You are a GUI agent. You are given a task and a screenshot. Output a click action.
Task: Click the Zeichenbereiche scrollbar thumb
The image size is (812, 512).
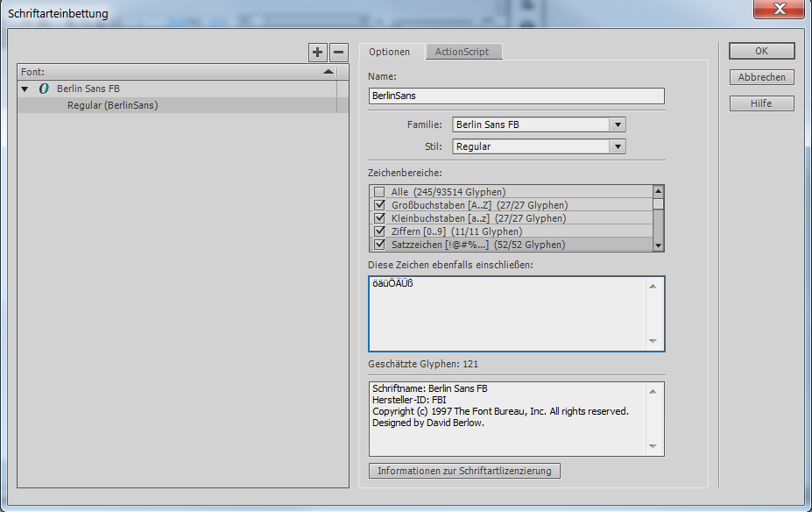(x=658, y=203)
